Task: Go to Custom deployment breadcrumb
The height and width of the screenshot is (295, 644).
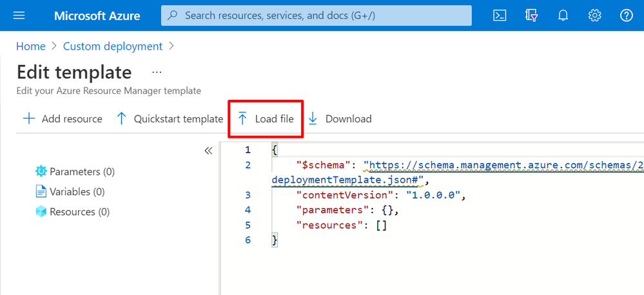Action: [x=113, y=46]
